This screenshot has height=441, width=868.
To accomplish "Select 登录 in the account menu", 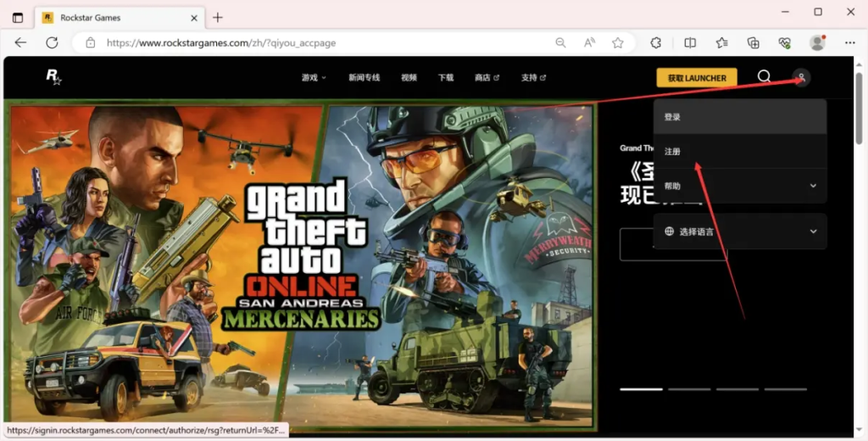I will click(x=740, y=117).
